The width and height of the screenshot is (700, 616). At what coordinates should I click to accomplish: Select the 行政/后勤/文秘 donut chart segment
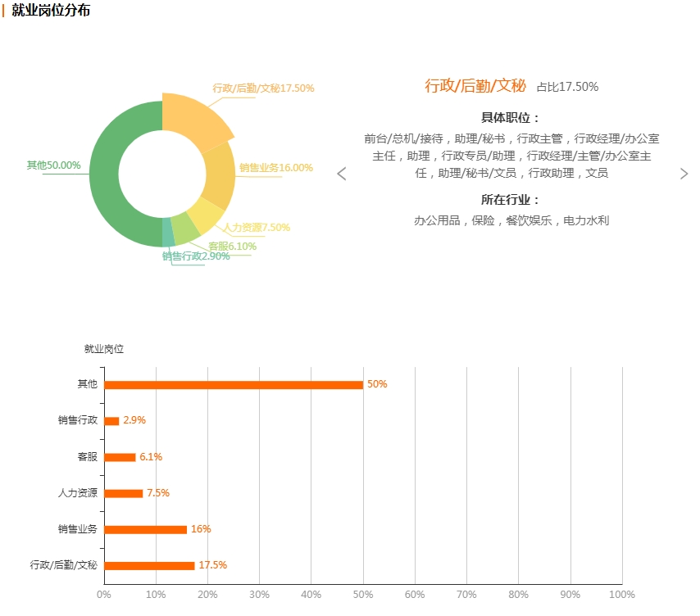[194, 121]
